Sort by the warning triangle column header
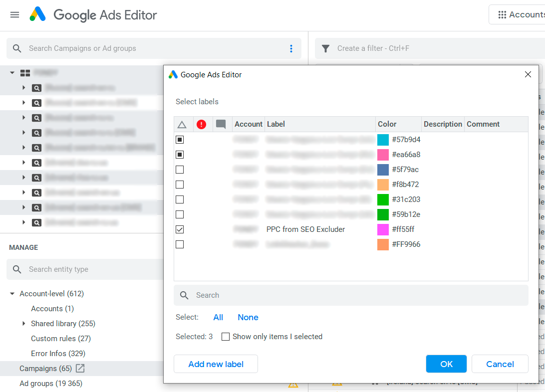Screen dimensions: 545x392 coord(182,124)
